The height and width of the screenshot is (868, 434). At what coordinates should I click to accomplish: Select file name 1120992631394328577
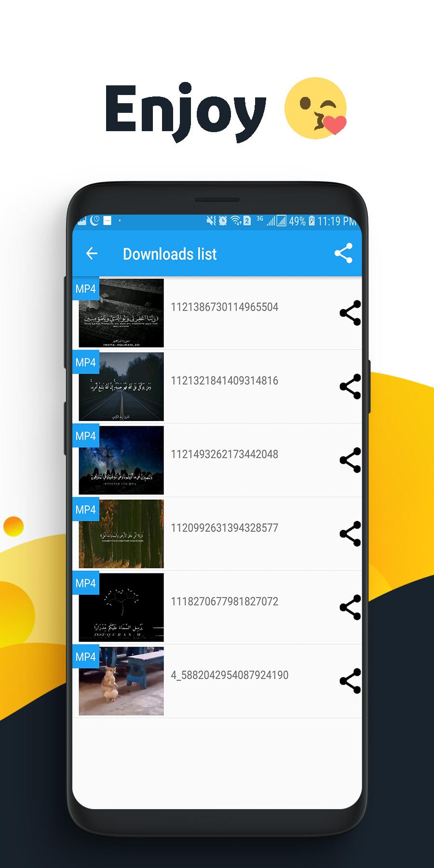click(x=225, y=528)
